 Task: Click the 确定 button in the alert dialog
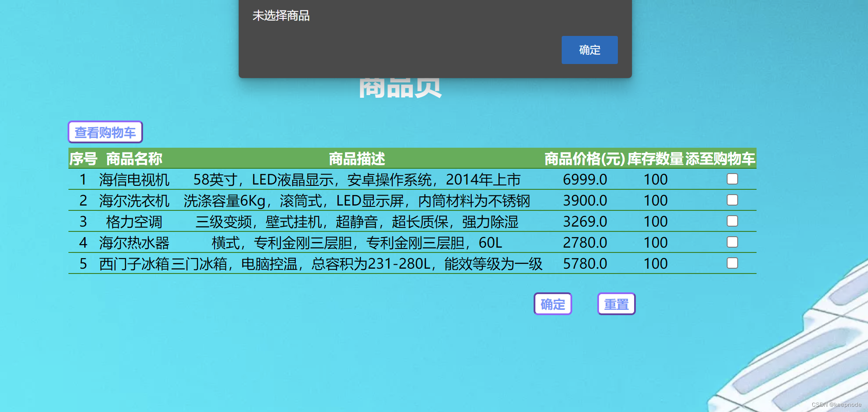[x=589, y=50]
